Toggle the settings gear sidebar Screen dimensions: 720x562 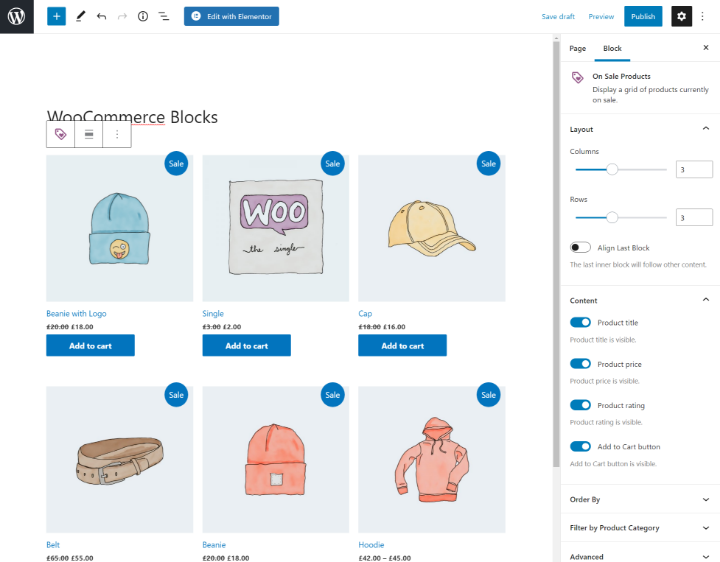pyautogui.click(x=681, y=17)
